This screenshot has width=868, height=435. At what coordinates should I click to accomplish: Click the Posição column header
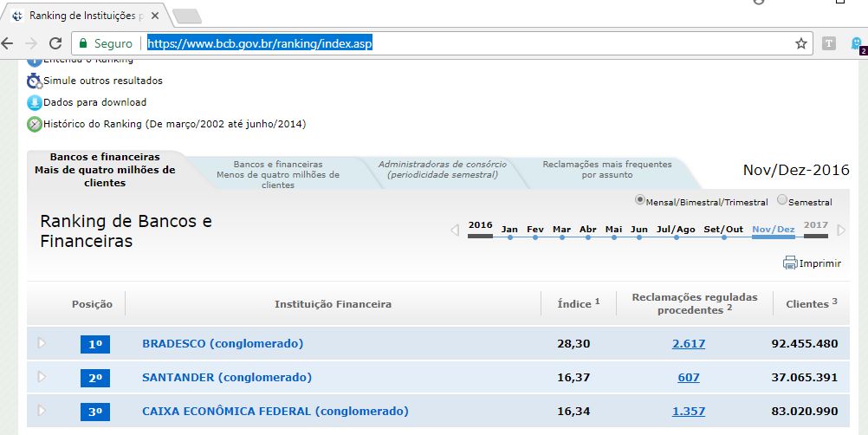coord(92,304)
